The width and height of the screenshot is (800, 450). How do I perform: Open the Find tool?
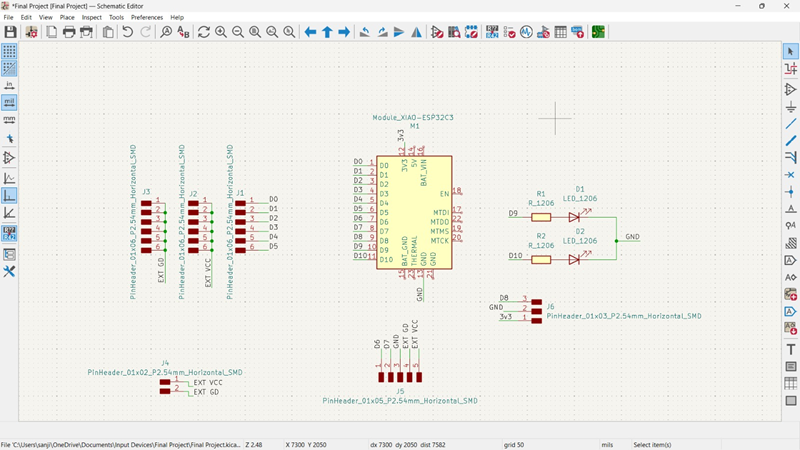tap(166, 32)
